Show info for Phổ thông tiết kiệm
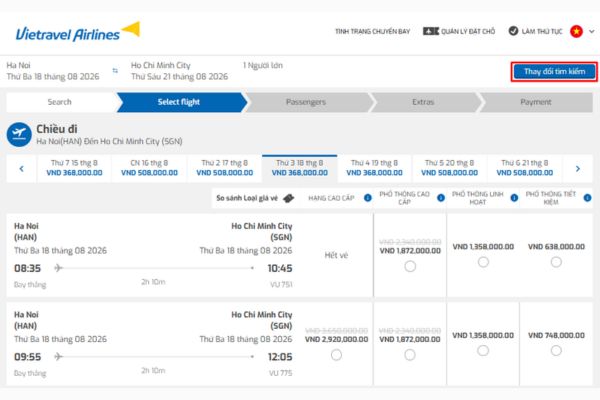 point(587,198)
